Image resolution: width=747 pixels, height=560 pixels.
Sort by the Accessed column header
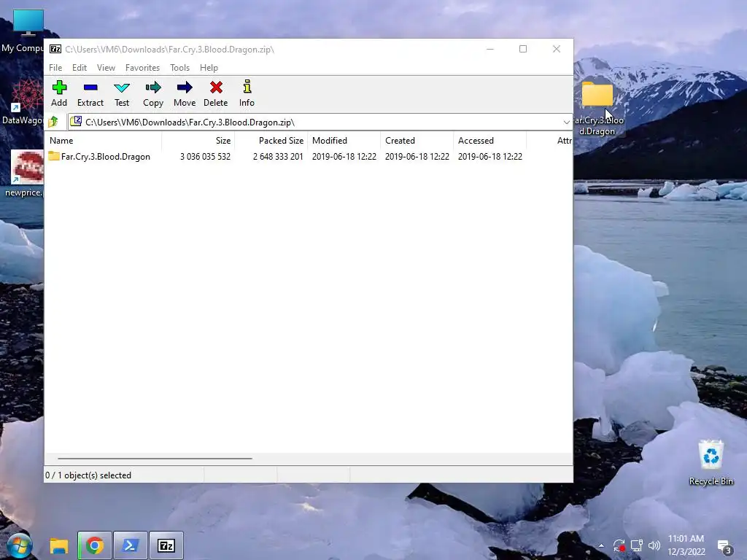coord(489,141)
